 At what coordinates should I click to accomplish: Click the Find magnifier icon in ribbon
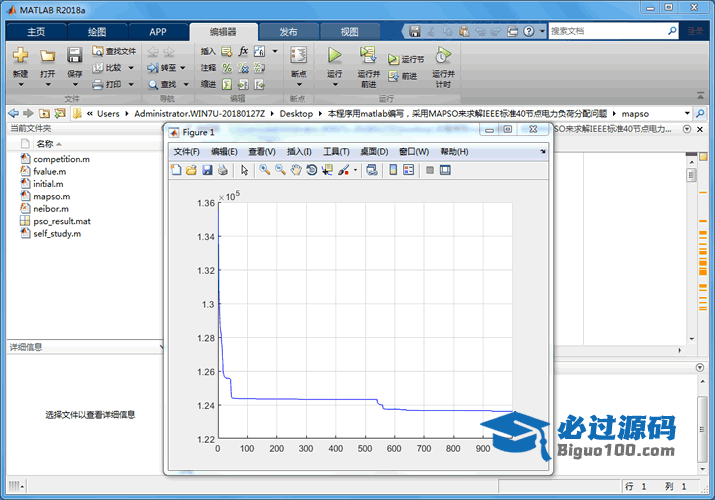(x=153, y=84)
